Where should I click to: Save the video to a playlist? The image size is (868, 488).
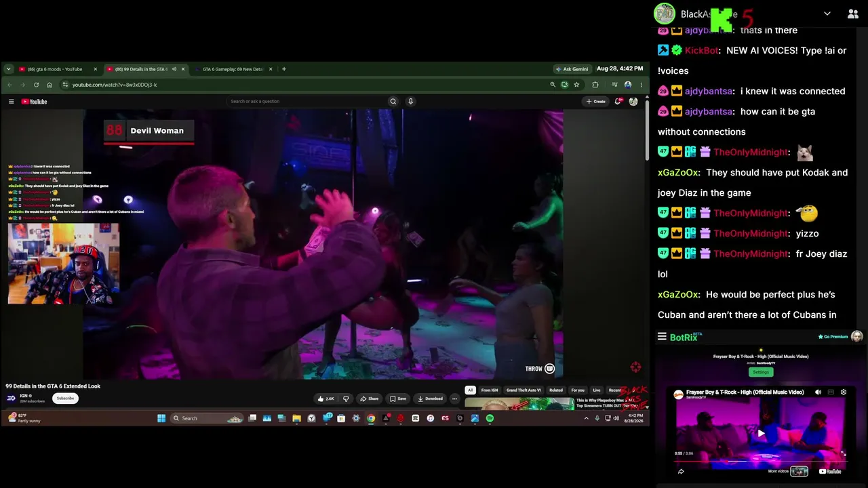coord(398,399)
